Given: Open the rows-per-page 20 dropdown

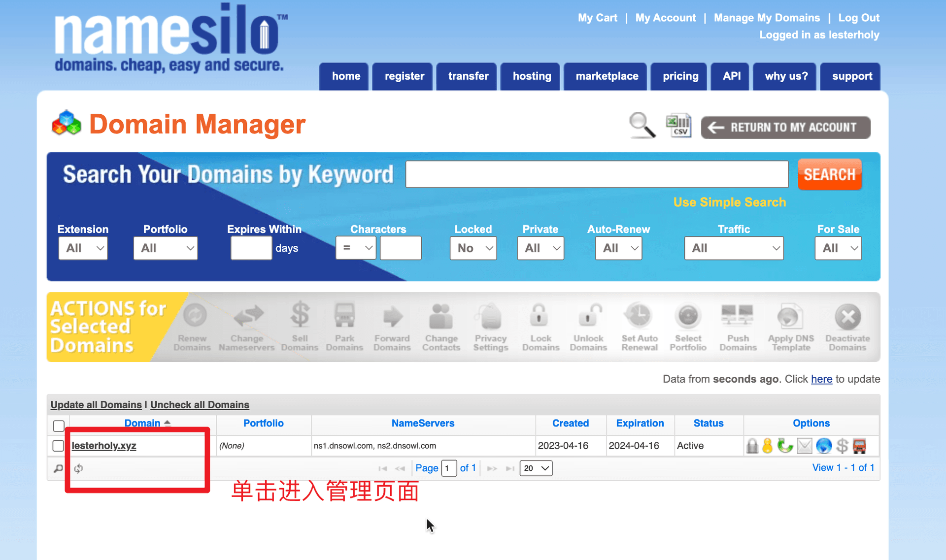Looking at the screenshot, I should [536, 468].
